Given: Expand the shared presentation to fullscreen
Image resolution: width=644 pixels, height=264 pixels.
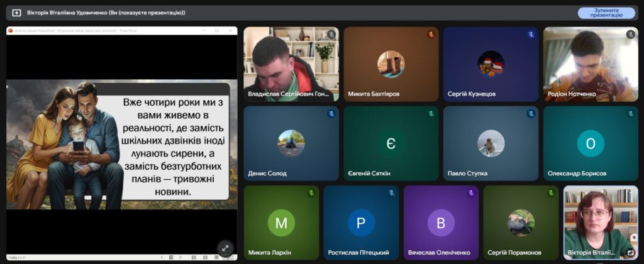Looking at the screenshot, I should pos(225,248).
